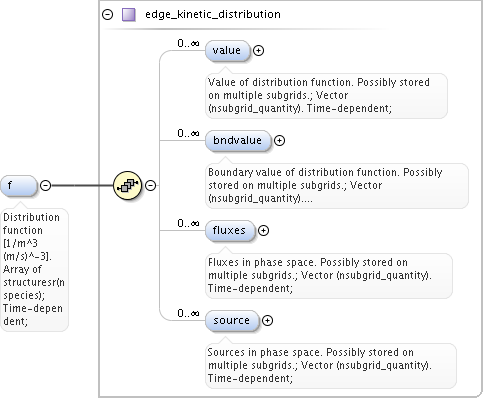484x399 pixels.
Task: Click the value description annotation
Action: pos(326,96)
